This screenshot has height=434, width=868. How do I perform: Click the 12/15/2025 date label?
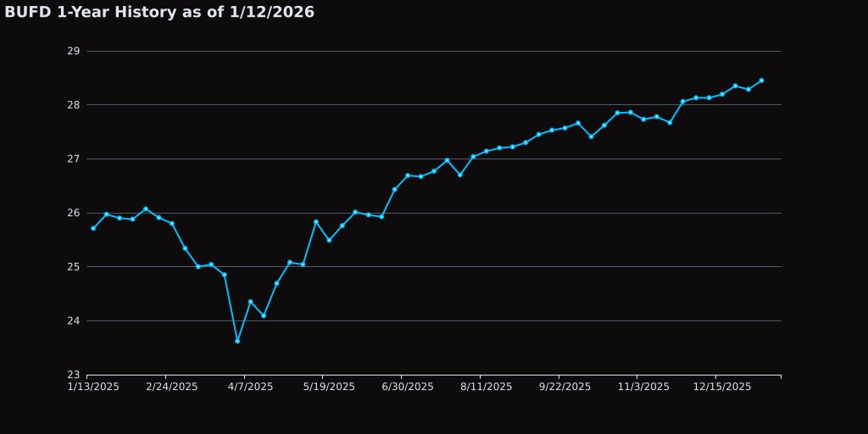tap(722, 387)
